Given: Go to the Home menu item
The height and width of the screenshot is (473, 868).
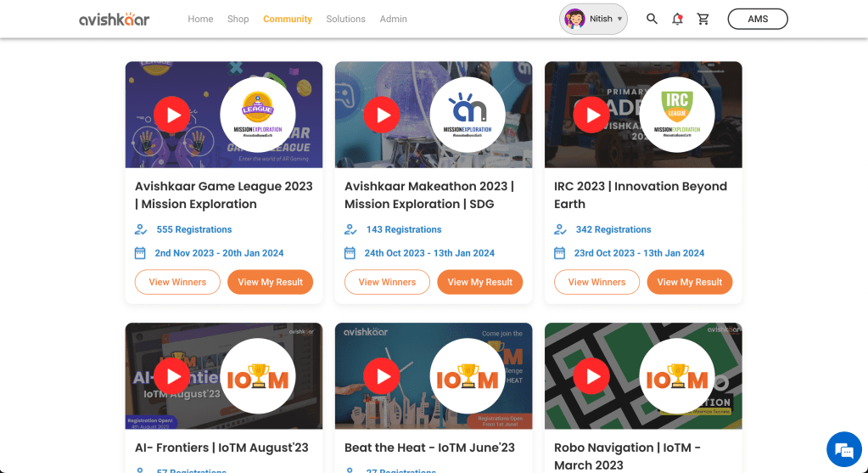Looking at the screenshot, I should [200, 19].
